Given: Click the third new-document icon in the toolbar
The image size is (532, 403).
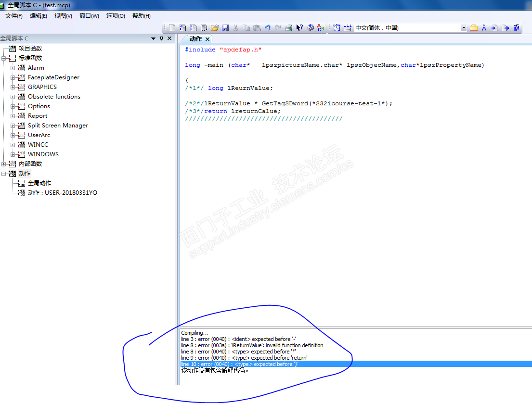Looking at the screenshot, I should click(x=193, y=28).
